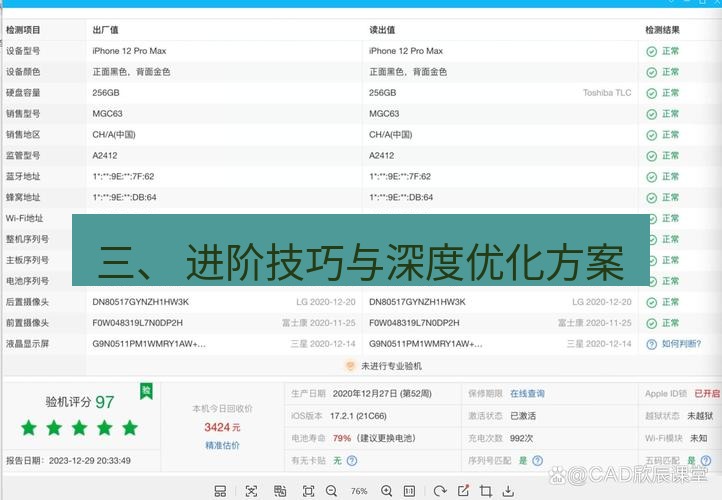
Task: Click 出厂值 screen serial G9N0511PM1WMRY1AW+…
Action: (x=149, y=344)
